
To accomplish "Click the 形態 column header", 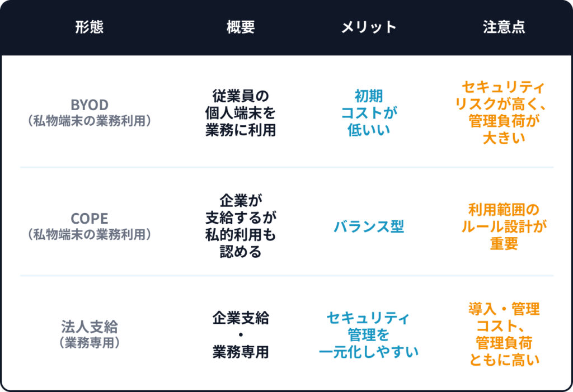I will [89, 27].
